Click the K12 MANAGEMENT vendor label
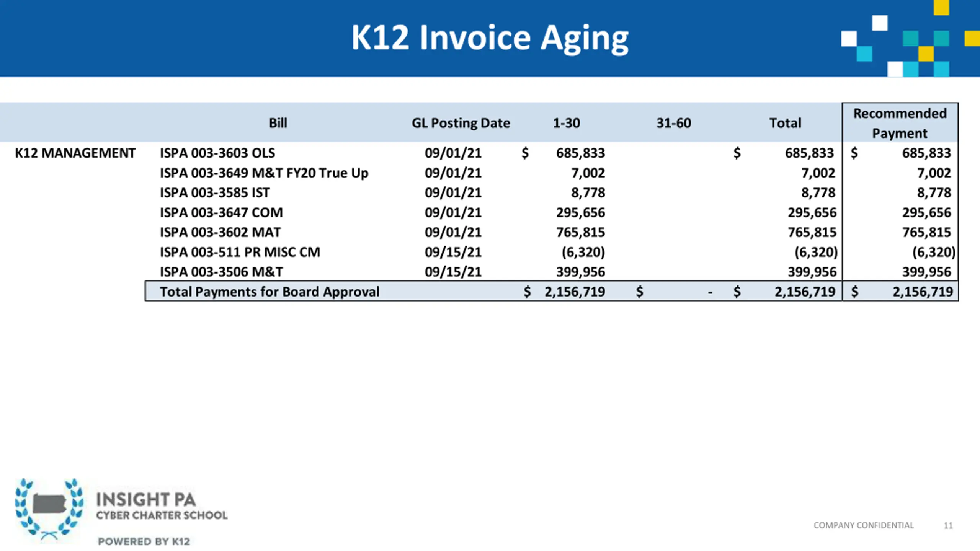 tap(75, 153)
